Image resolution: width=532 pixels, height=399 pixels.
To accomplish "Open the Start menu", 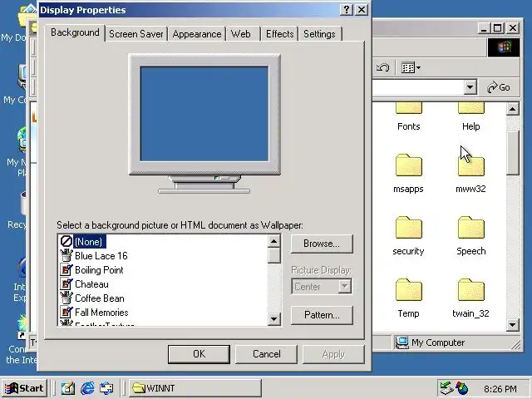I will [24, 388].
